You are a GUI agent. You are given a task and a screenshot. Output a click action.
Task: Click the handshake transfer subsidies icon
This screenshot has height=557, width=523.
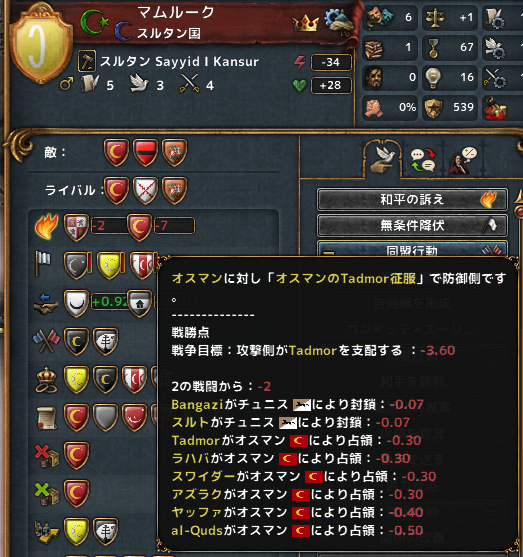[x=46, y=304]
